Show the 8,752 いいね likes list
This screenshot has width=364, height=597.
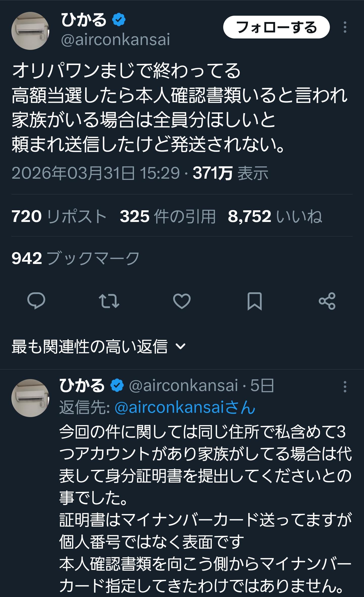click(x=275, y=217)
